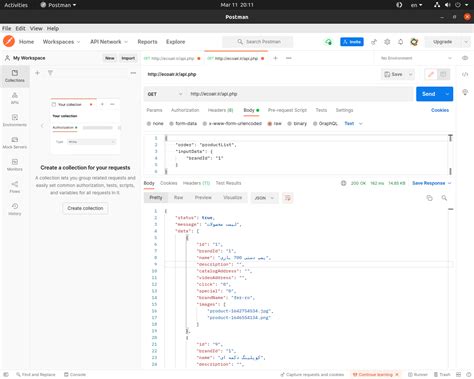Open Monitors in the sidebar

15,165
